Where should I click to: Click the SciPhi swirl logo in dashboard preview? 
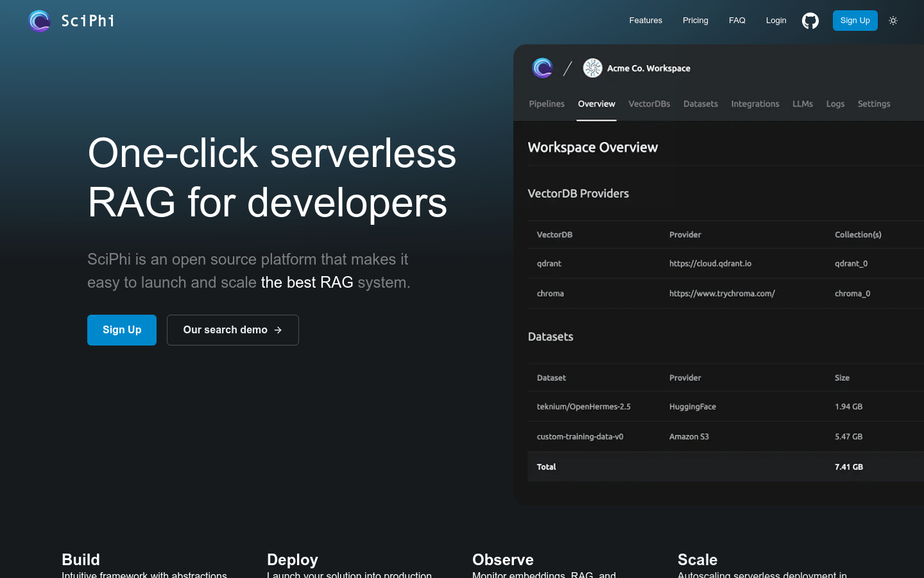(542, 68)
